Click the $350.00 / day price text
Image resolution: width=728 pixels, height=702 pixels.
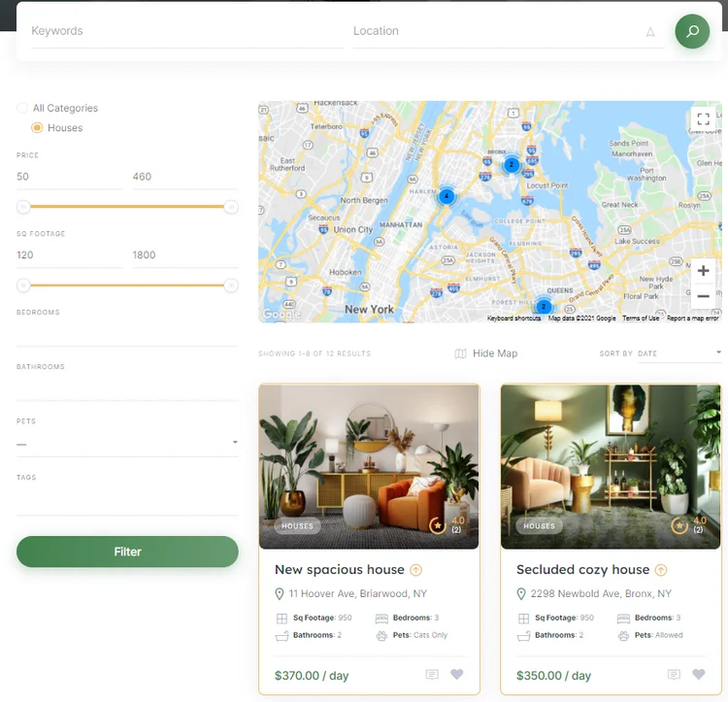[x=553, y=676]
